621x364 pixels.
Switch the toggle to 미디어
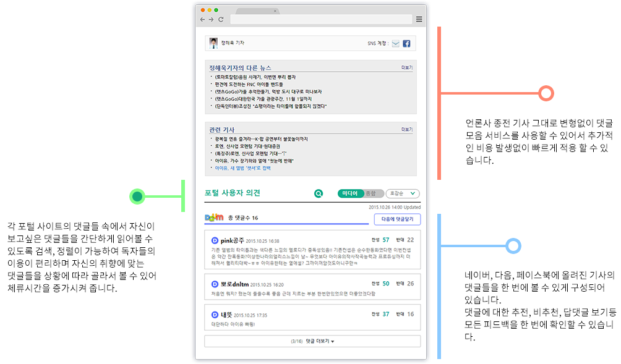(x=349, y=193)
